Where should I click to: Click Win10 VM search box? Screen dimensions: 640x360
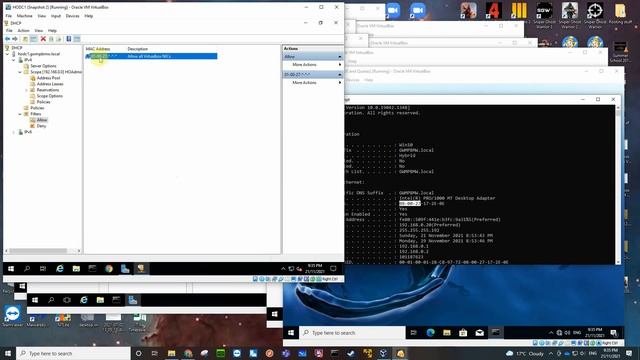(x=352, y=333)
